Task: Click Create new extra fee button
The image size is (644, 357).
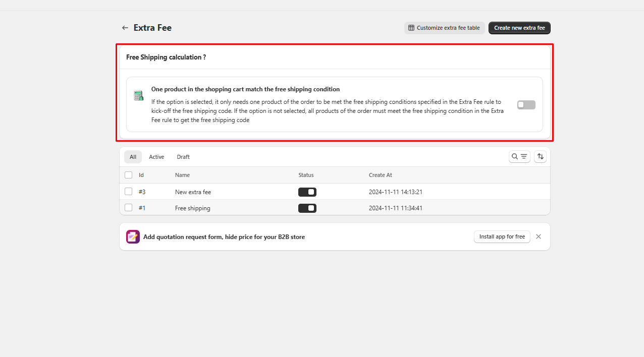Action: point(519,28)
